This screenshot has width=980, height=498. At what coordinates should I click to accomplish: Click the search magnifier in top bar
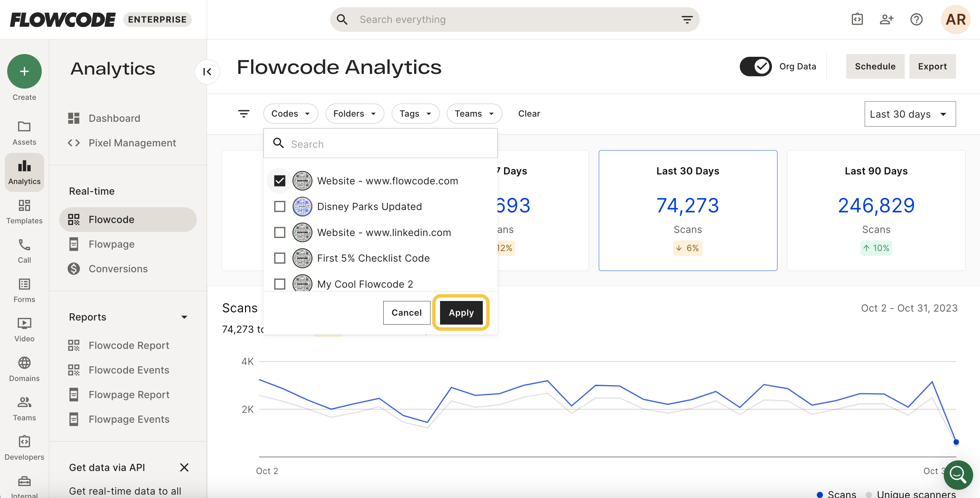click(342, 19)
